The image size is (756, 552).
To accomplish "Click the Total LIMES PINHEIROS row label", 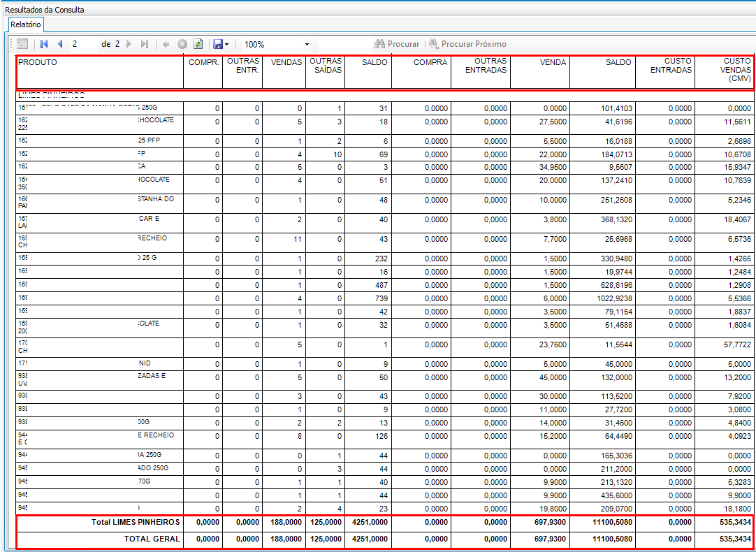I will (136, 523).
